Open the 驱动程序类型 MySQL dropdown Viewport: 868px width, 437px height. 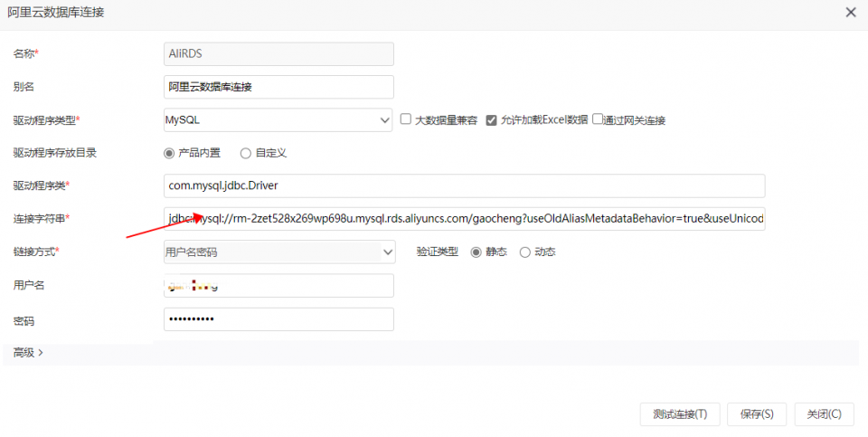pos(278,120)
